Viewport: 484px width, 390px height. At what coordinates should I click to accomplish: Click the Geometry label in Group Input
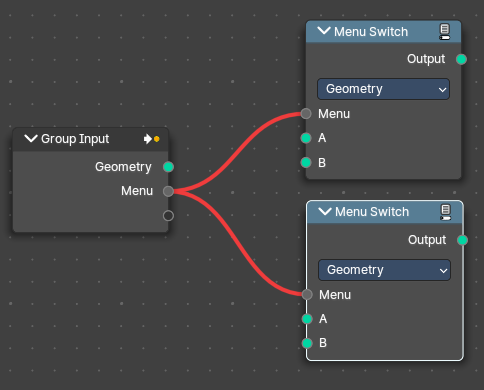point(123,167)
